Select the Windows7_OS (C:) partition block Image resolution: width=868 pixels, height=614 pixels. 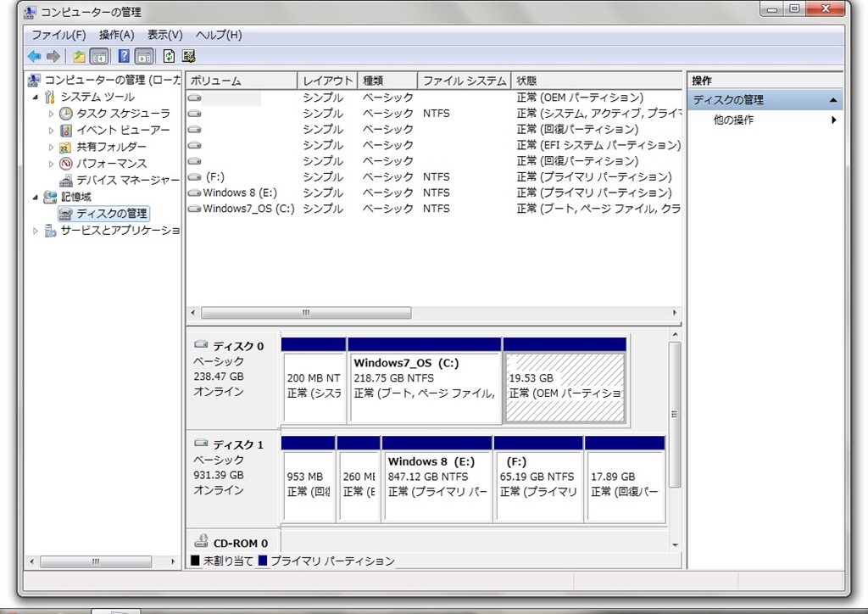point(425,387)
